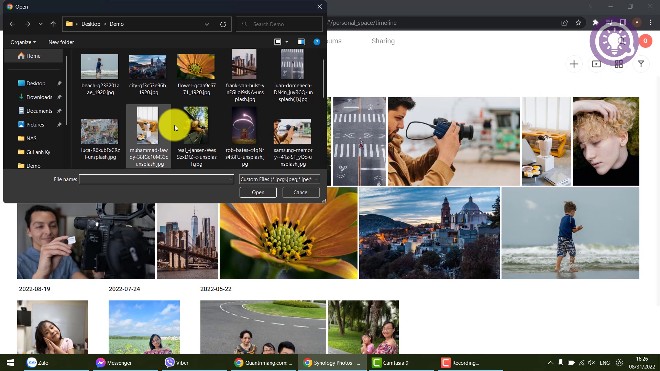
Task: Click the add plus icon in Synology Photos
Action: coord(574,64)
